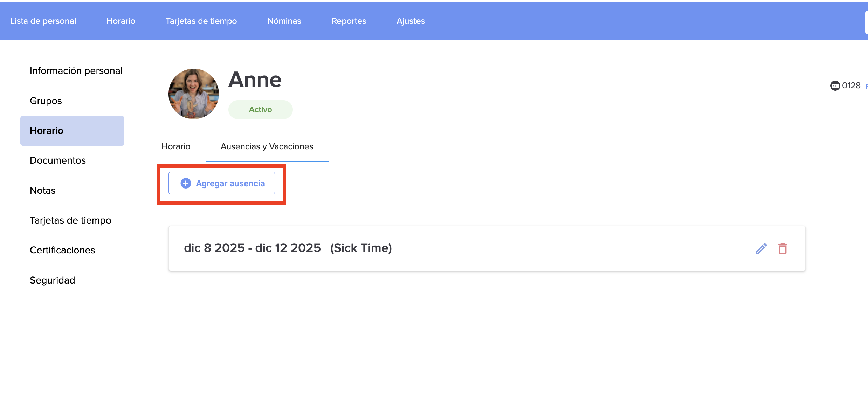
Task: Open Lista de personal in the top navigation
Action: tap(43, 21)
